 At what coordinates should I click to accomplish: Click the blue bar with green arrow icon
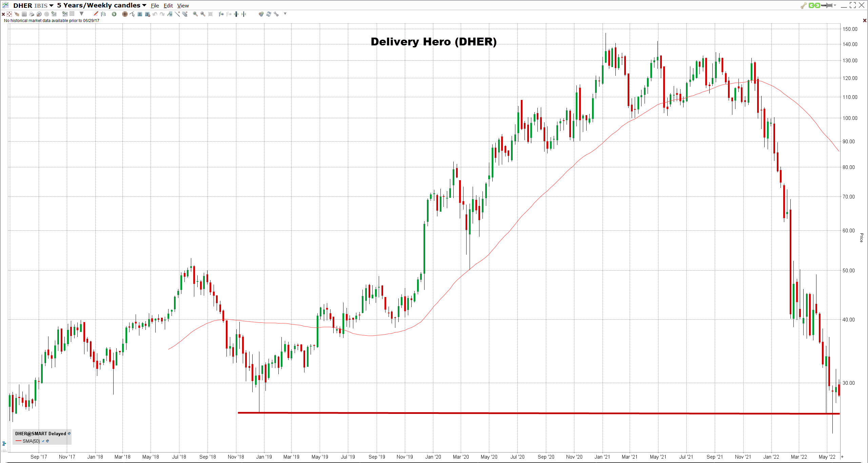4,443
